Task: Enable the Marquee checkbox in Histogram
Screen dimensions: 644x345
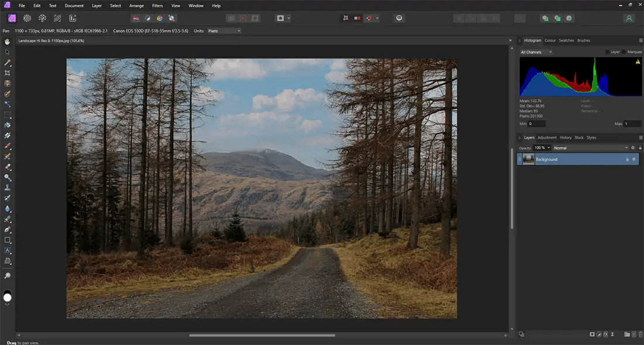Action: pos(624,52)
